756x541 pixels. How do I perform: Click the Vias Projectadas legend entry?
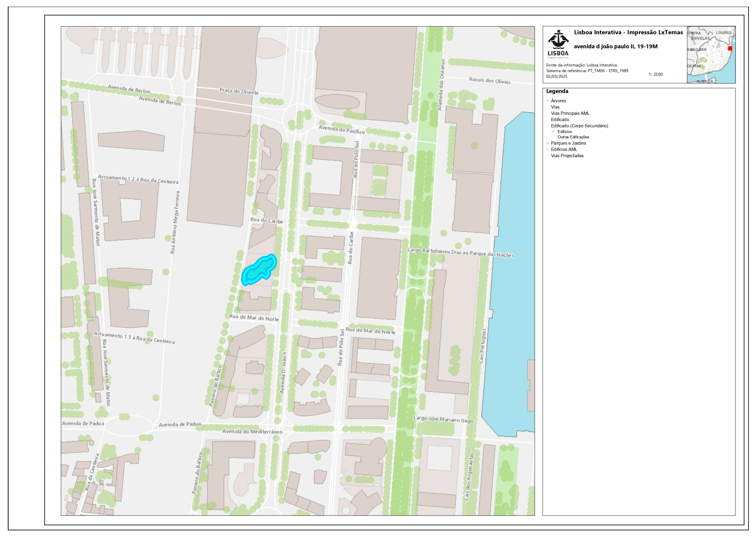pos(567,156)
